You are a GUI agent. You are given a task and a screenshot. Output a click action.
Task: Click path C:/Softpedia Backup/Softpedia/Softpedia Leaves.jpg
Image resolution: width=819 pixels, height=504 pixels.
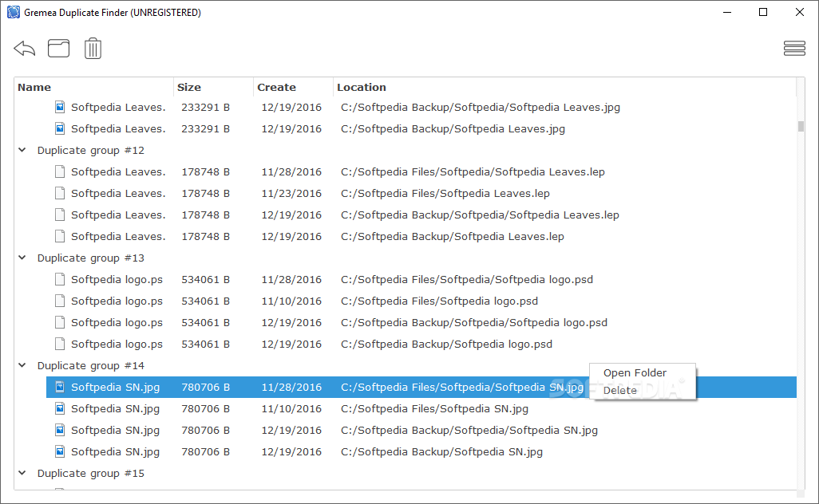click(x=481, y=108)
